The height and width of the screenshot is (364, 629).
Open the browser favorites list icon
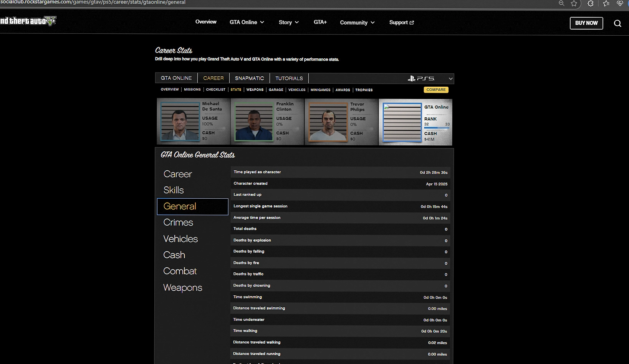pos(606,3)
